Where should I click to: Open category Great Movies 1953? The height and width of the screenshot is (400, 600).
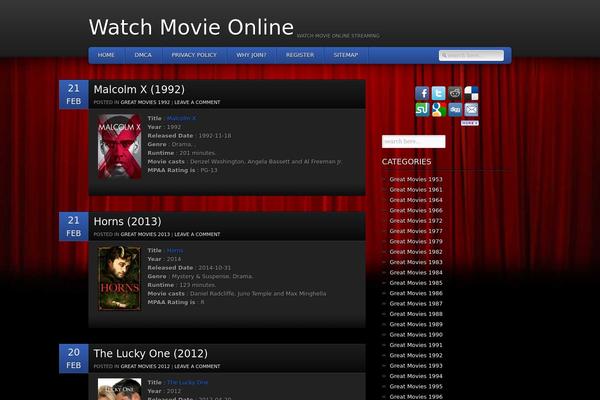tap(416, 179)
